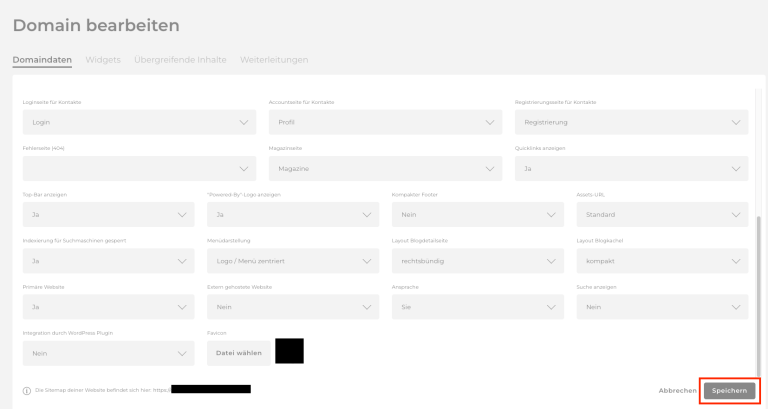This screenshot has width=768, height=409.
Task: Select the Domaindaten tab
Action: pos(42,60)
